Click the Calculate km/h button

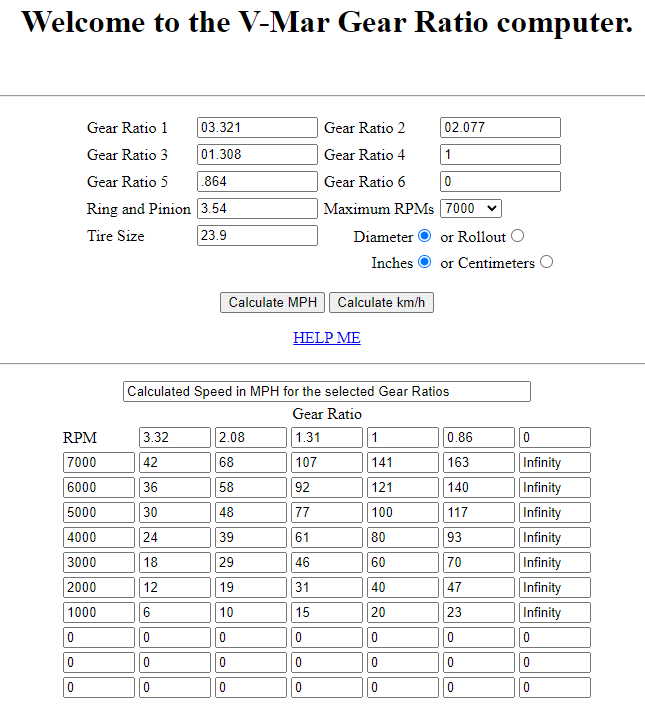pos(381,302)
